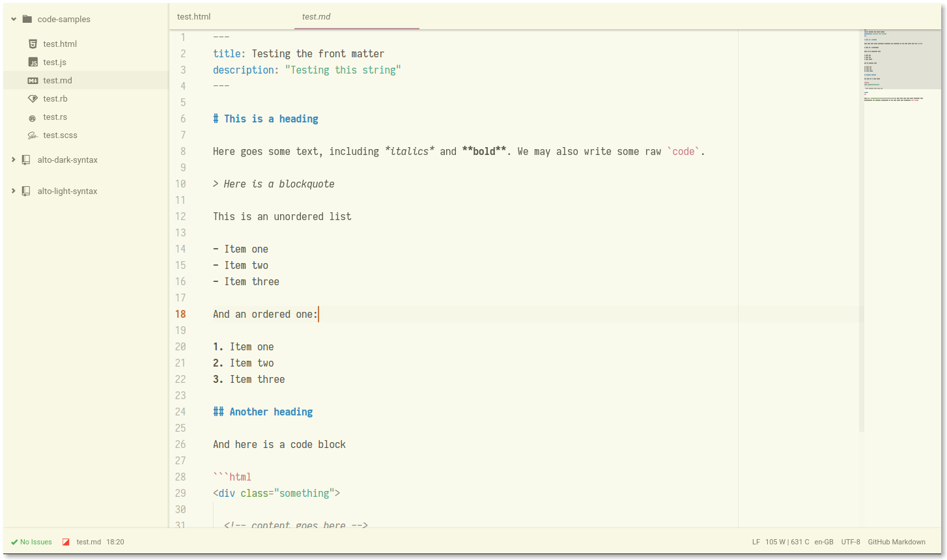This screenshot has height=560, width=947.
Task: Click line number 24 in gutter
Action: click(x=180, y=412)
